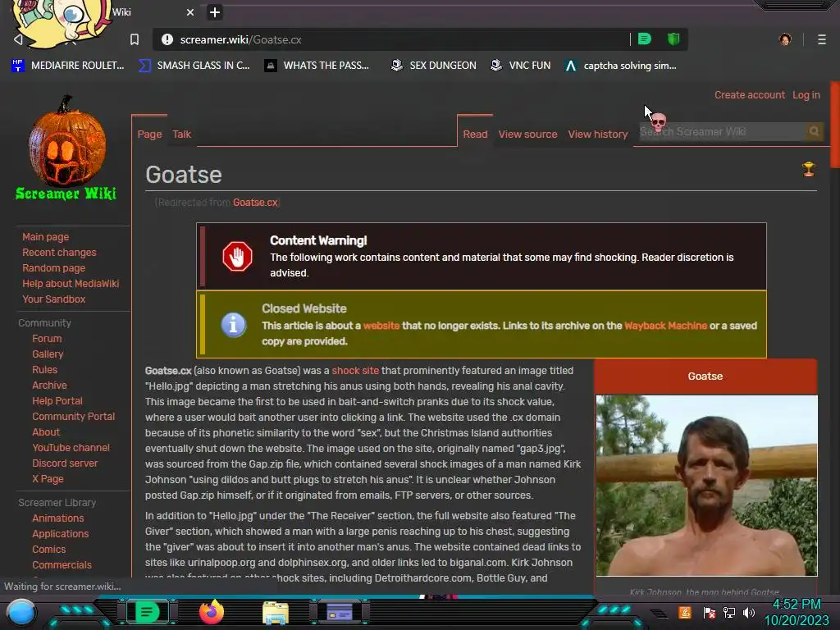Image resolution: width=840 pixels, height=630 pixels.
Task: Open Comics in Screamer Library
Action: pos(48,549)
